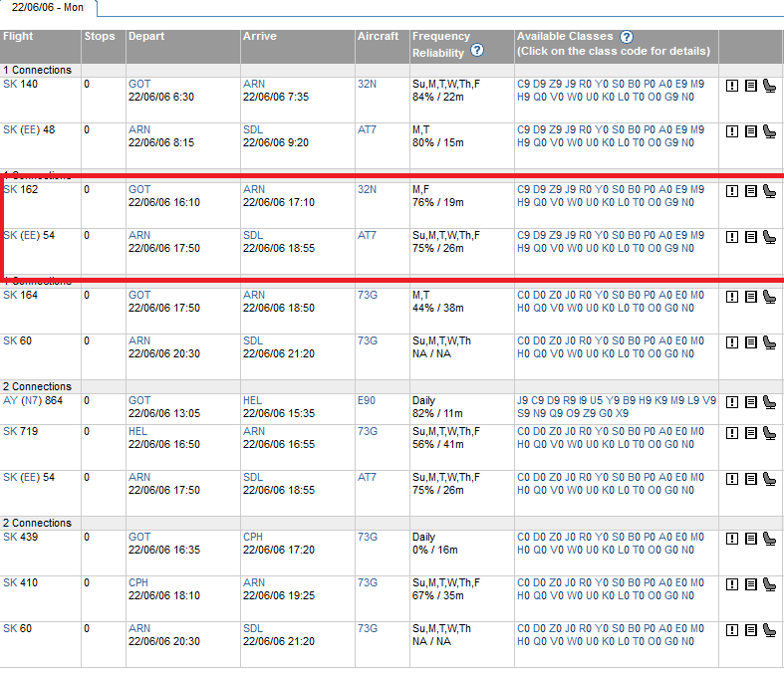The image size is (784, 673).
Task: Click alert icon for flight SK 164
Action: (732, 297)
